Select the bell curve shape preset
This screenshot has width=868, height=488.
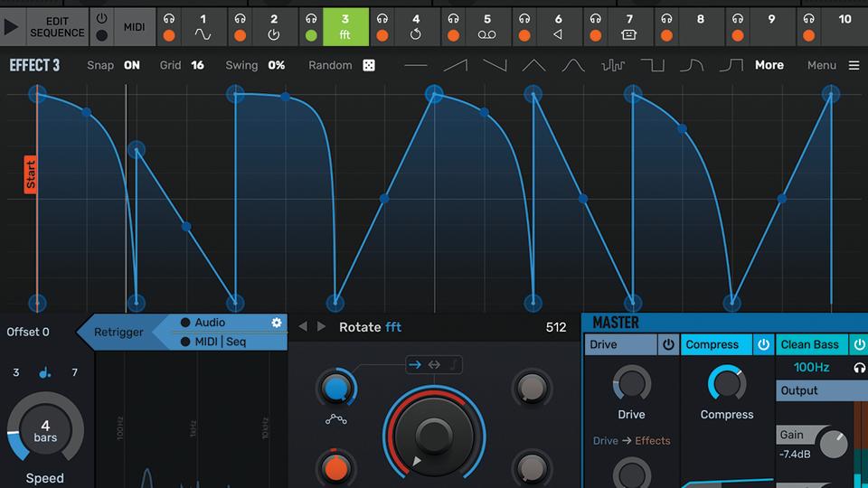pos(573,66)
